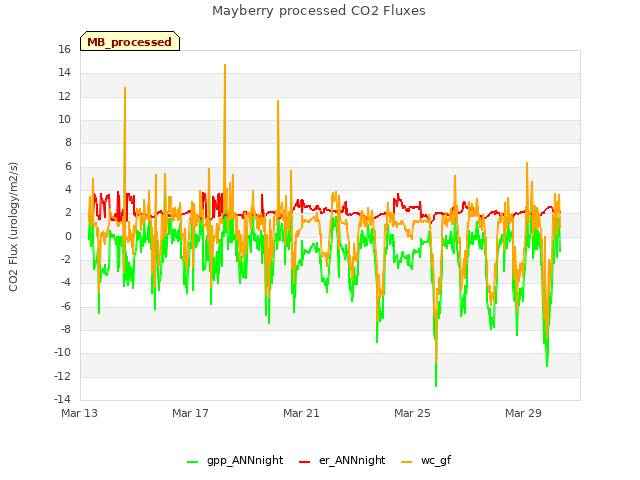Click the y-axis value -8
This screenshot has height=480, width=640.
click(x=66, y=329)
